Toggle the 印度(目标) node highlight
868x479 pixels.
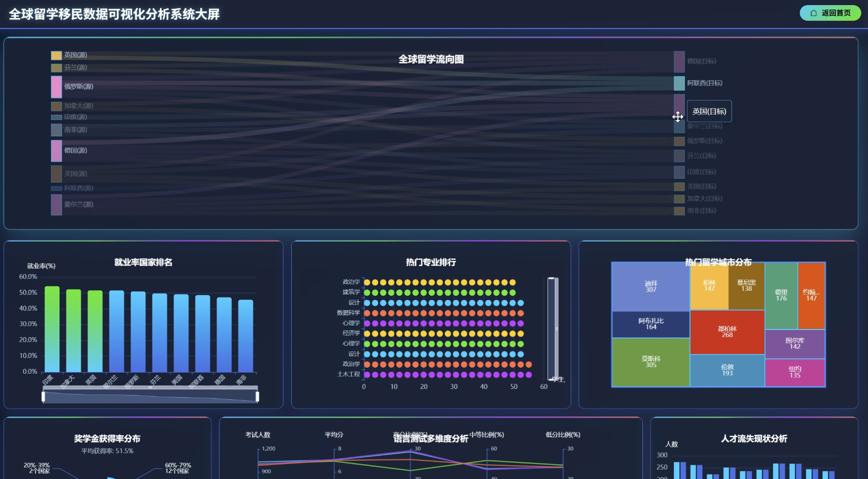679,172
